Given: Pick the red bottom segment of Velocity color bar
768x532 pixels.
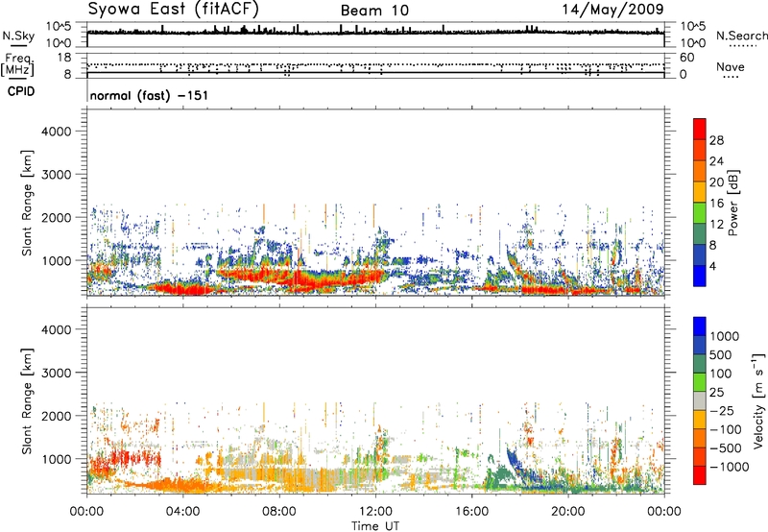Looking at the screenshot, I should coord(700,475).
